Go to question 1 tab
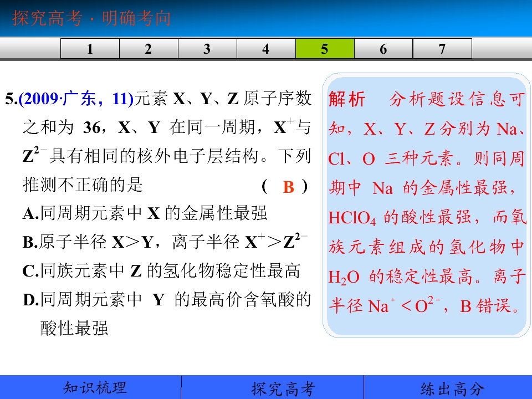 pos(90,49)
